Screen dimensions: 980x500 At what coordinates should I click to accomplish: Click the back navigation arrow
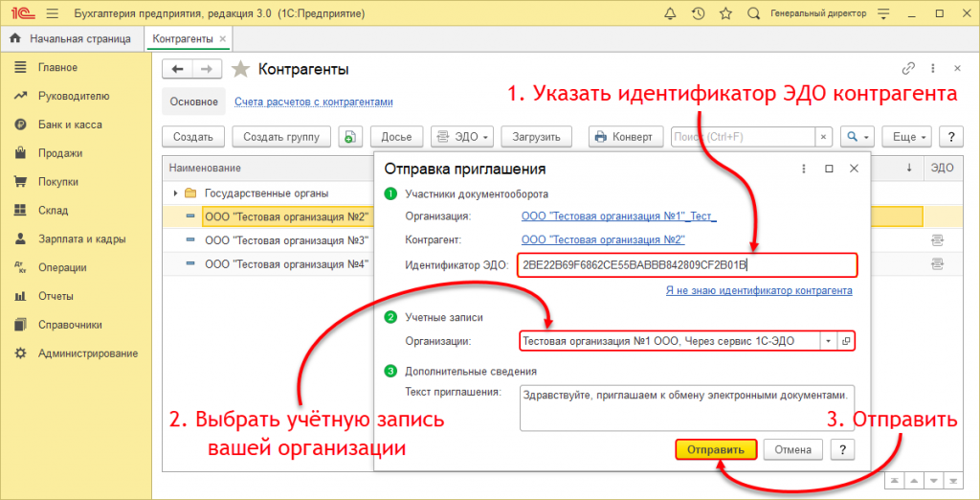point(177,70)
